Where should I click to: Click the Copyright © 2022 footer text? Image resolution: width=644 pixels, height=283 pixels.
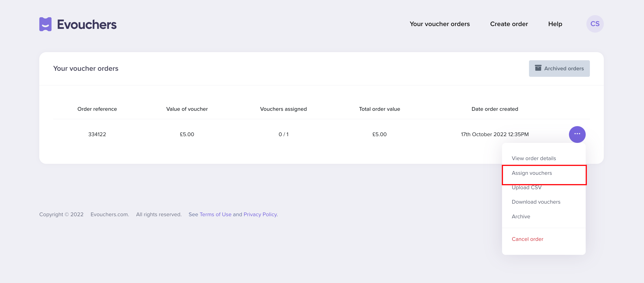point(61,214)
